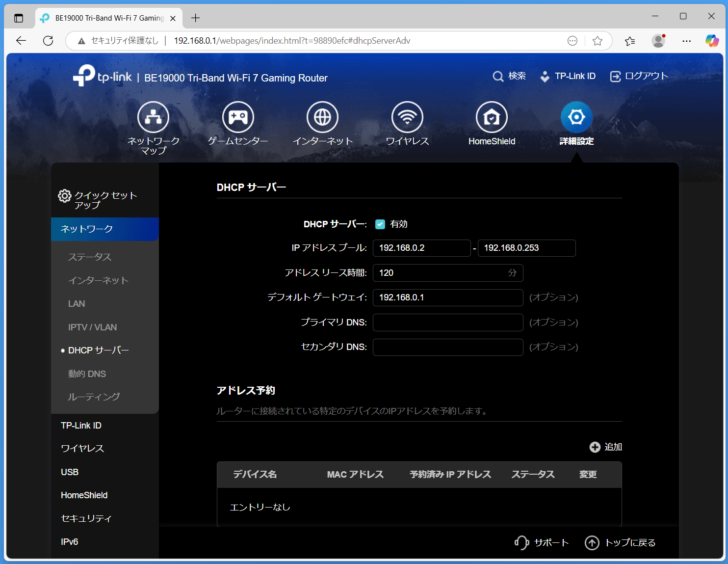Image resolution: width=728 pixels, height=564 pixels.
Task: Open the Network Map (ネットワークマップ) icon
Action: point(153,117)
